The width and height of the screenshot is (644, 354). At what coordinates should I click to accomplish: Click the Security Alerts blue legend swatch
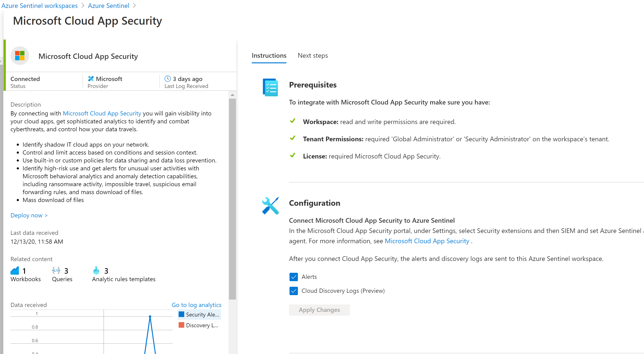[181, 314]
